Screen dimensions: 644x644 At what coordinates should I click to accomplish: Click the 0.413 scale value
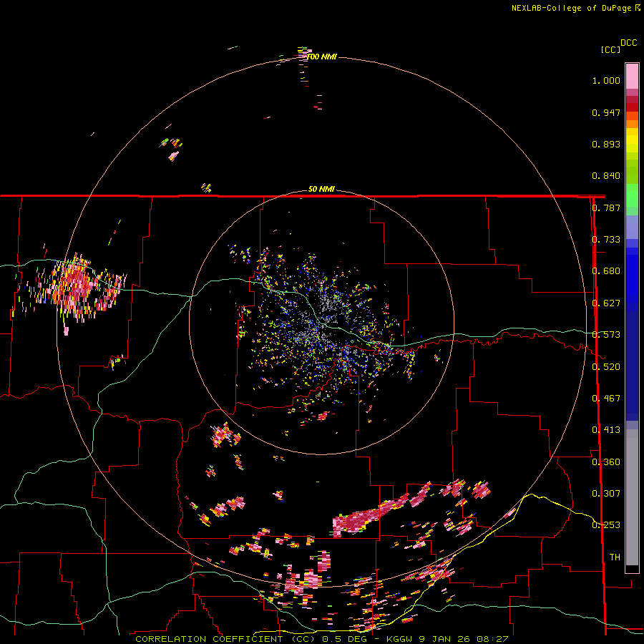pos(606,430)
